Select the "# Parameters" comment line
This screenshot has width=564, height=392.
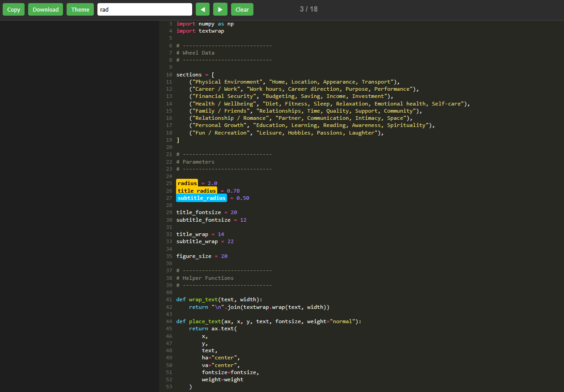(195, 162)
